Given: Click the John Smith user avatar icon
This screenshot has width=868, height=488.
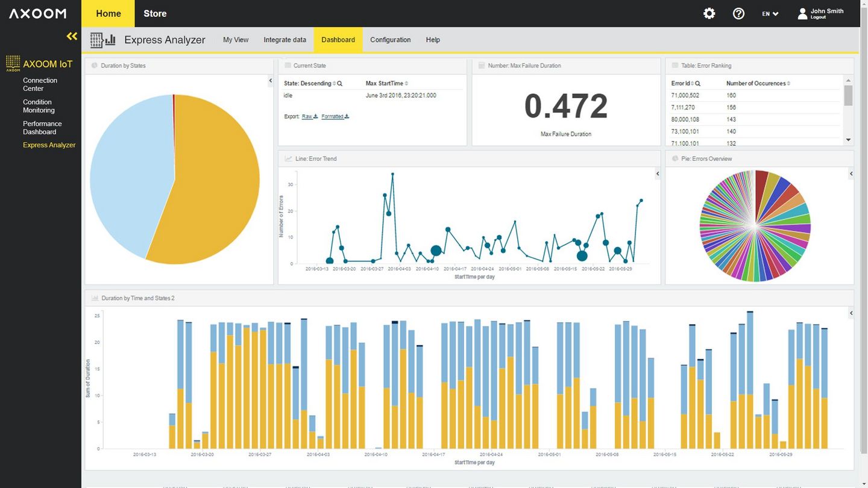Looking at the screenshot, I should 802,13.
